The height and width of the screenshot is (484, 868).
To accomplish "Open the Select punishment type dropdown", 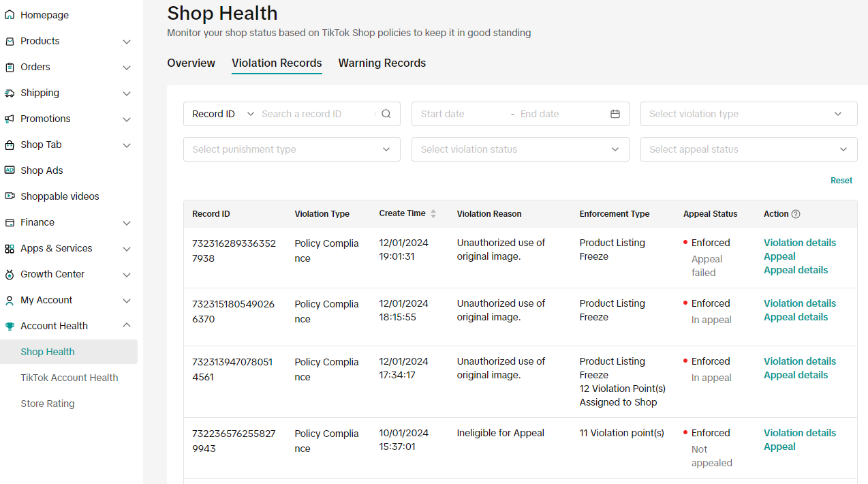I will (292, 149).
